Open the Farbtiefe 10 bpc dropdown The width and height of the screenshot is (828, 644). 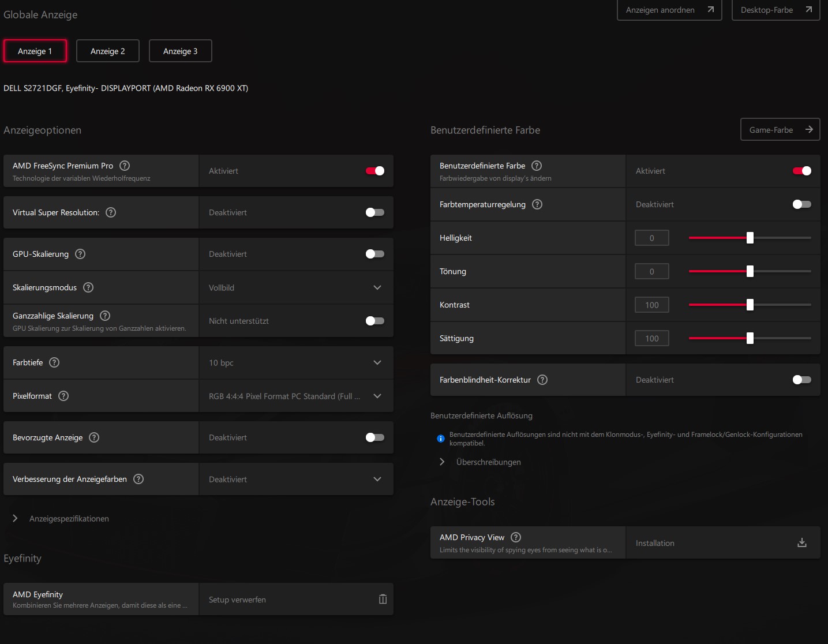coord(296,362)
